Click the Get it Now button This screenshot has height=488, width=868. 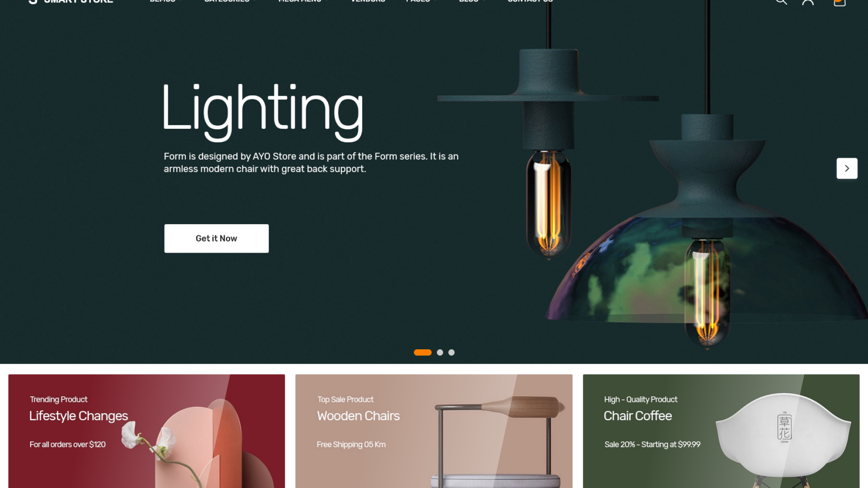(x=217, y=239)
